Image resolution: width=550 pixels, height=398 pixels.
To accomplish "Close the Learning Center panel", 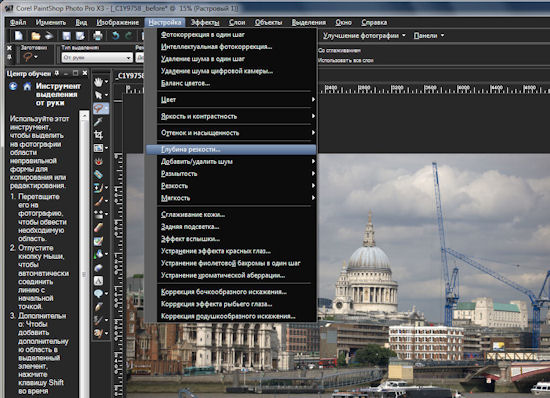I will click(x=85, y=73).
